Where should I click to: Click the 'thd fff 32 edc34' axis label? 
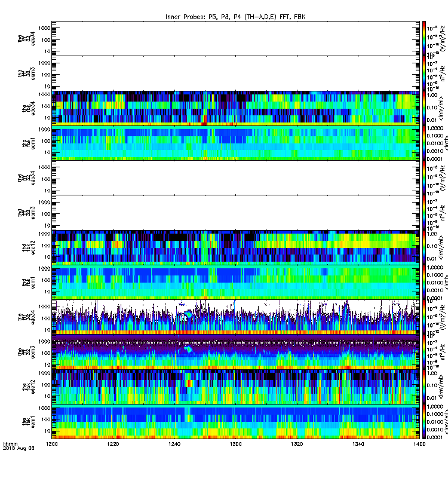(x=26, y=178)
